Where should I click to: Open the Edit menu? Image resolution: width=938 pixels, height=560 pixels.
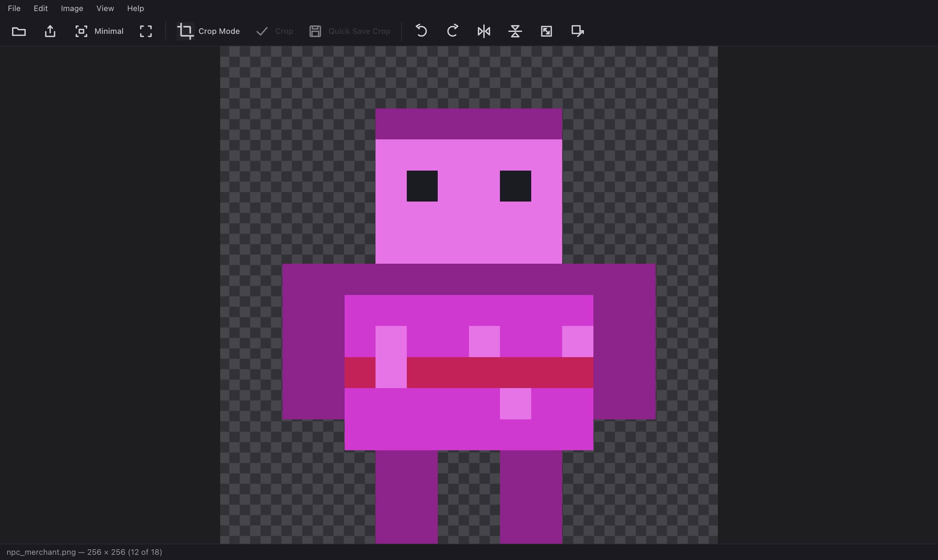coord(40,8)
